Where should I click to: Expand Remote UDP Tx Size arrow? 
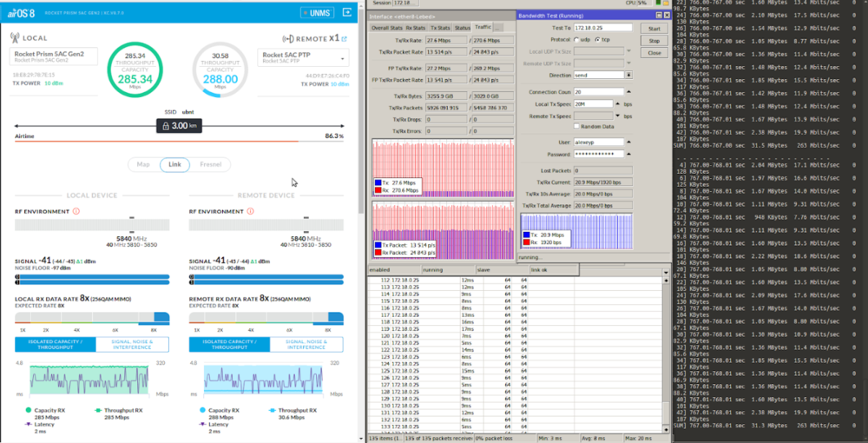tap(628, 63)
